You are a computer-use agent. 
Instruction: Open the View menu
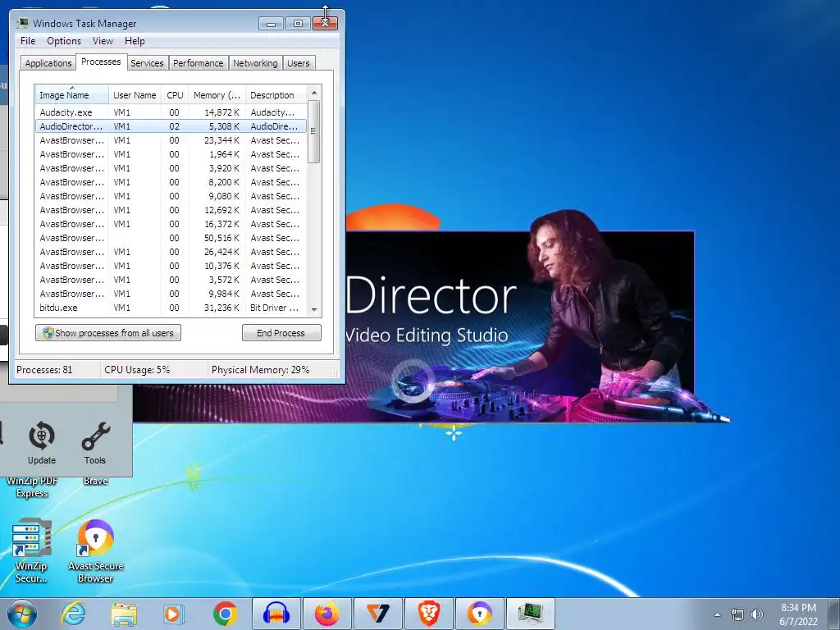coord(103,41)
